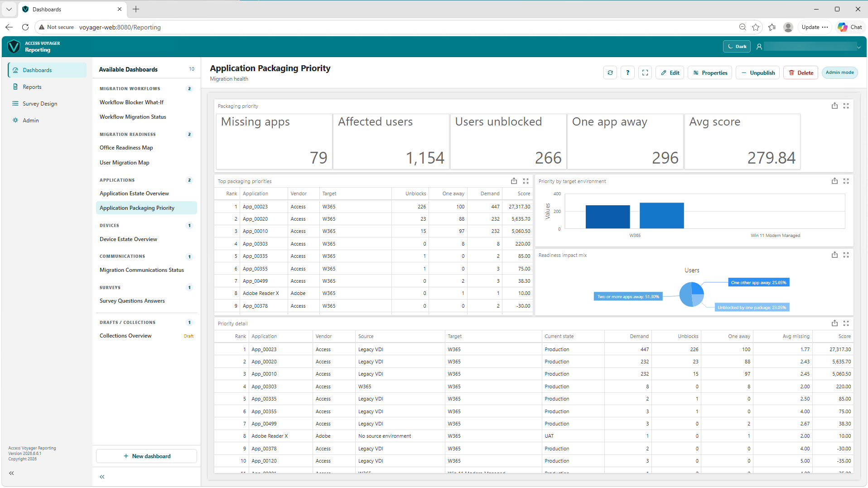The image size is (868, 488).
Task: Open the Application Estate Overview dashboard
Action: coord(146,193)
